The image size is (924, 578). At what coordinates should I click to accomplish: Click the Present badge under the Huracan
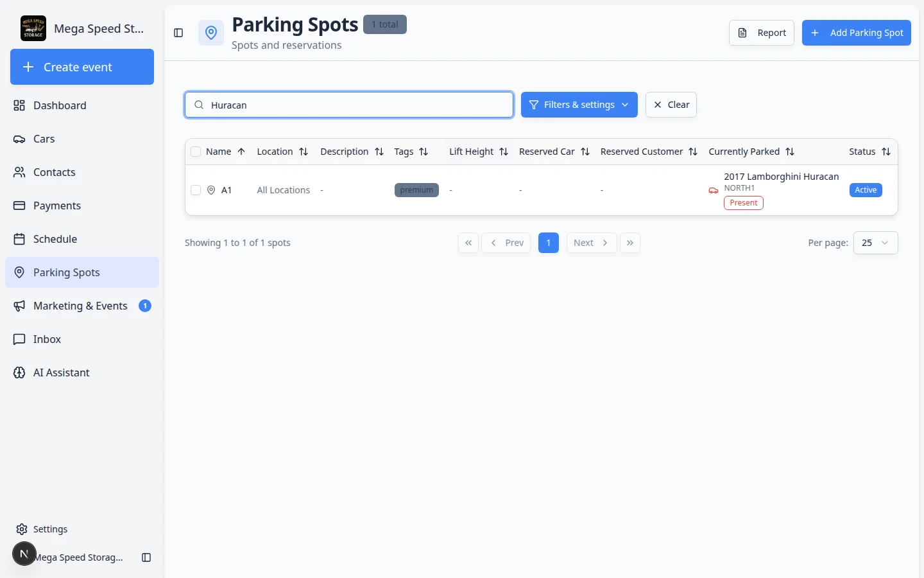point(744,203)
